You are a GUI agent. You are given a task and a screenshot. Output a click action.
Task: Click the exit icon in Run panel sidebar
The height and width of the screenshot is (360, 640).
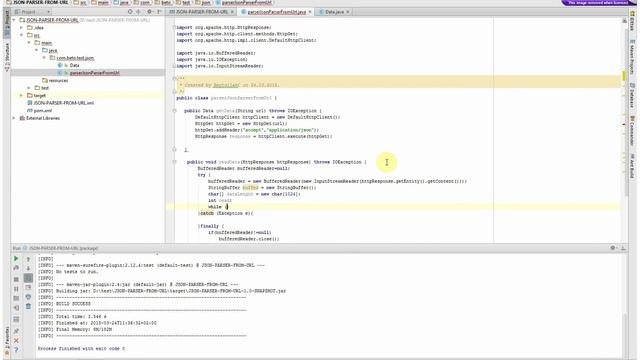click(x=16, y=308)
